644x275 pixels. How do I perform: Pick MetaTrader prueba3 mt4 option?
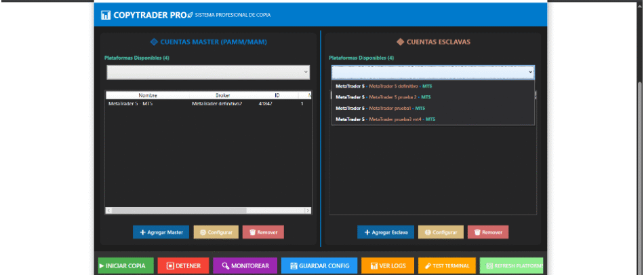click(384, 119)
